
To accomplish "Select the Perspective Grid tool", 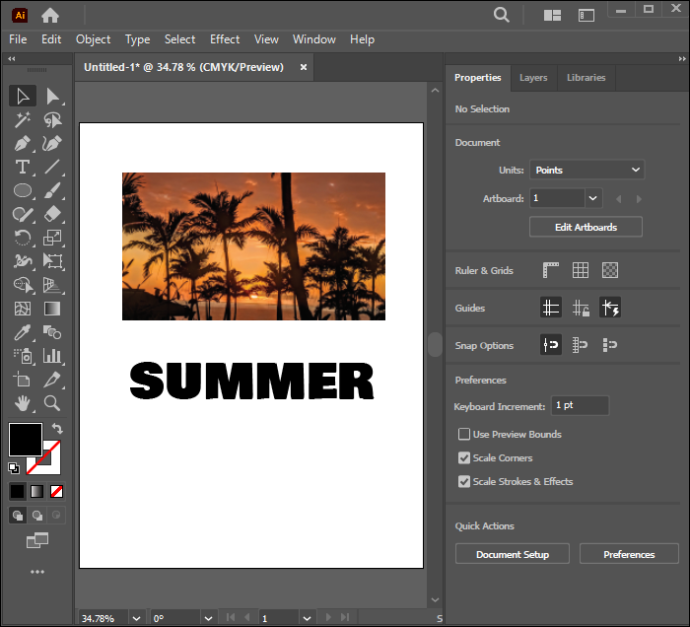I will [x=52, y=285].
